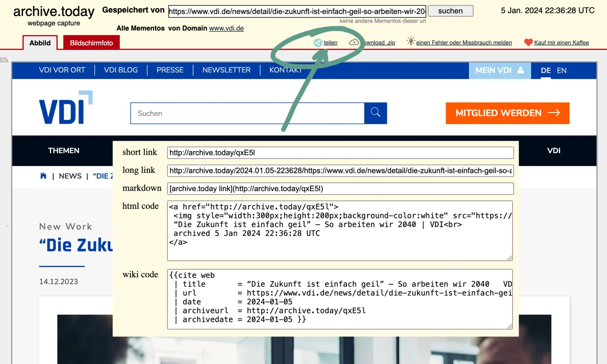The width and height of the screenshot is (607, 364).
Task: Click the markdown link field
Action: pos(341,188)
